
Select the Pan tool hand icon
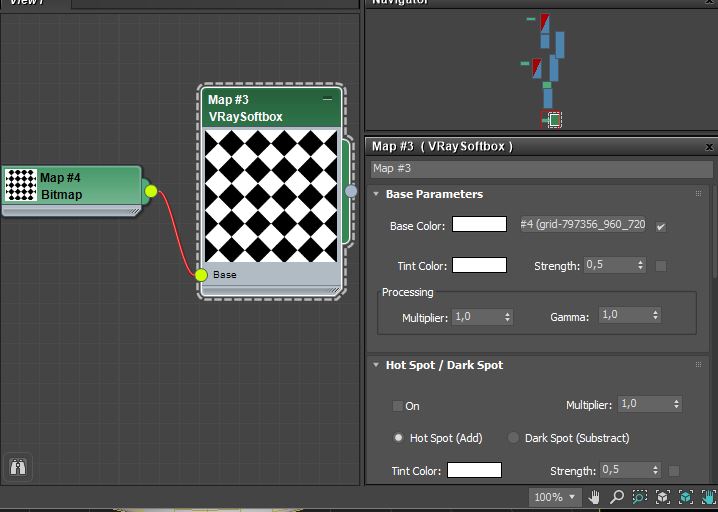tap(594, 497)
